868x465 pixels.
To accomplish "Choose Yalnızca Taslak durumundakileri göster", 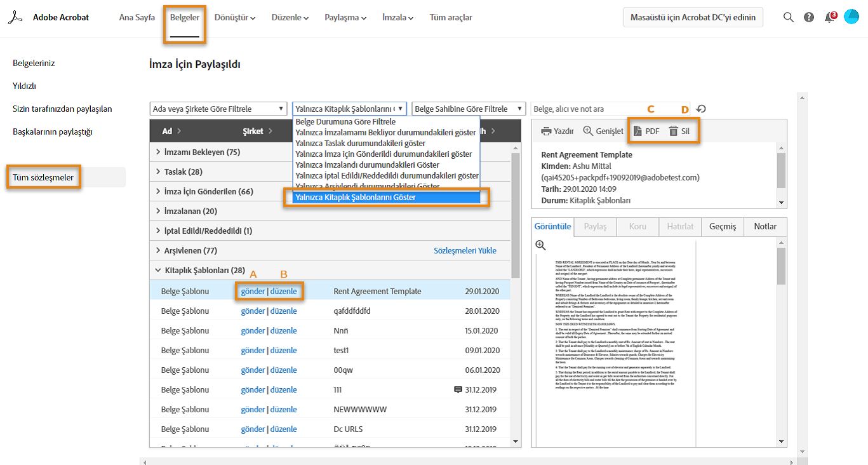I will 386,143.
